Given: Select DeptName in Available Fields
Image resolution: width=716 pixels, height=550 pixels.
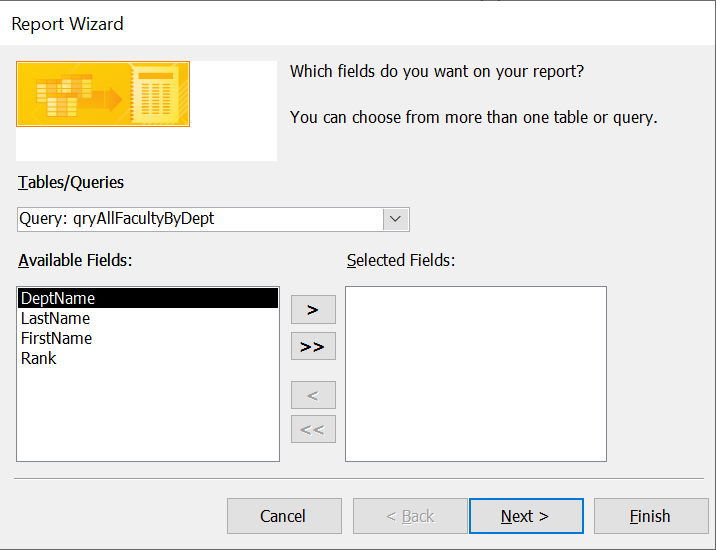Looking at the screenshot, I should [x=148, y=298].
